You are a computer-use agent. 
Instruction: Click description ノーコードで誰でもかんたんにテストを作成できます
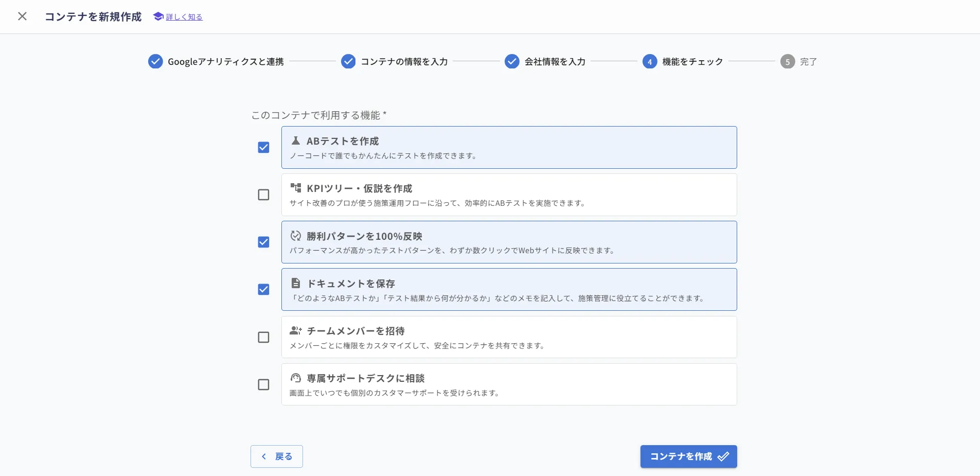coord(383,156)
